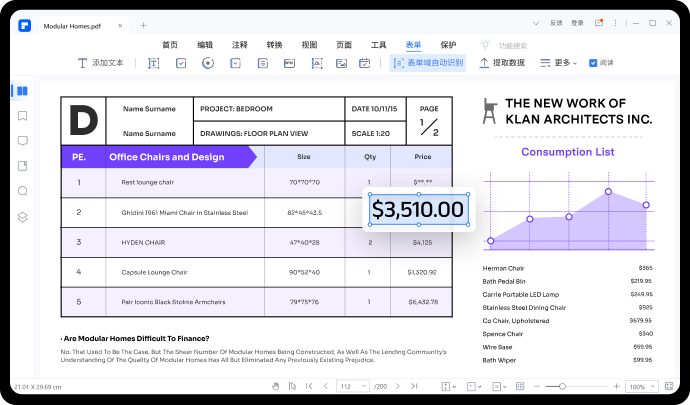Switch to the 注释 ribbon tab
This screenshot has width=690, height=405.
[240, 45]
